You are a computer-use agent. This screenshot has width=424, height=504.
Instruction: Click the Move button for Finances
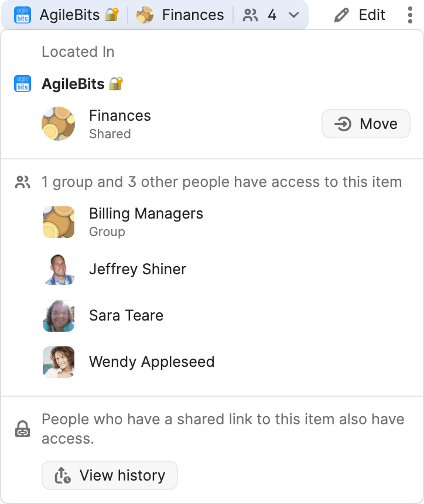[x=365, y=124]
